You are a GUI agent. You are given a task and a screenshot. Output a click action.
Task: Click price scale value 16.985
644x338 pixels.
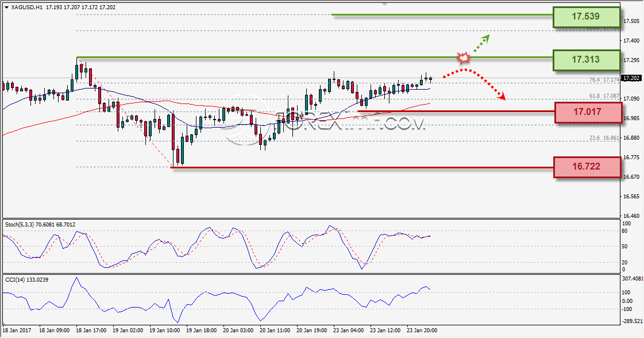point(631,118)
